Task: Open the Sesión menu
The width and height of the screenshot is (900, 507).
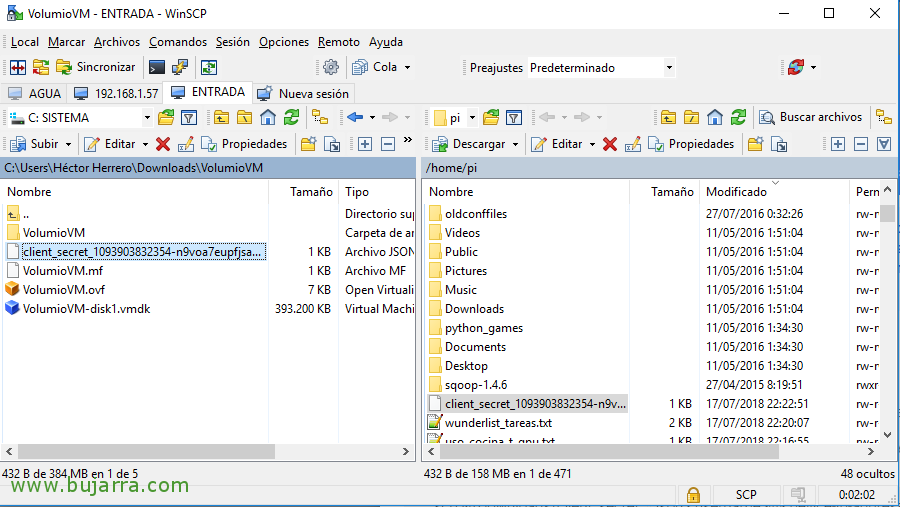Action: [x=232, y=42]
